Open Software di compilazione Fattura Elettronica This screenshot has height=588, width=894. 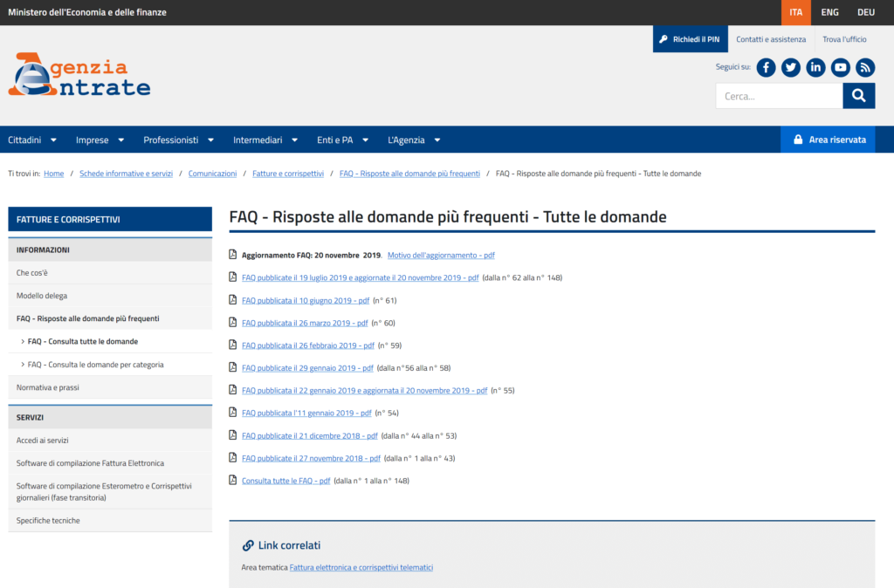pos(110,463)
